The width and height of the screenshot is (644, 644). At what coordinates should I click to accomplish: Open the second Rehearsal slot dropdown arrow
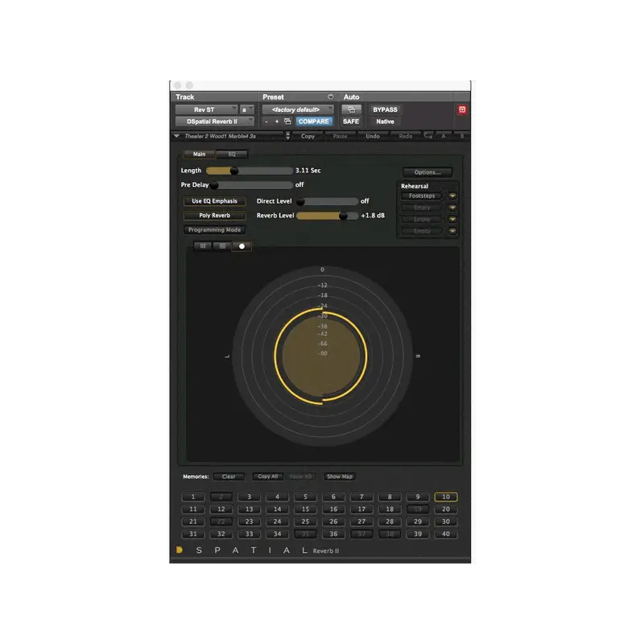[x=452, y=208]
